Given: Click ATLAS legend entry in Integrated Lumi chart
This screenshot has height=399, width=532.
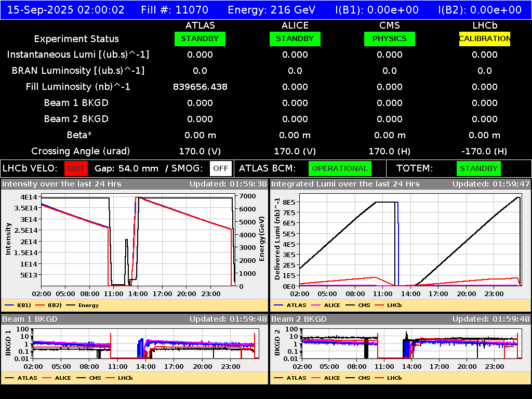Looking at the screenshot, I should tap(290, 305).
